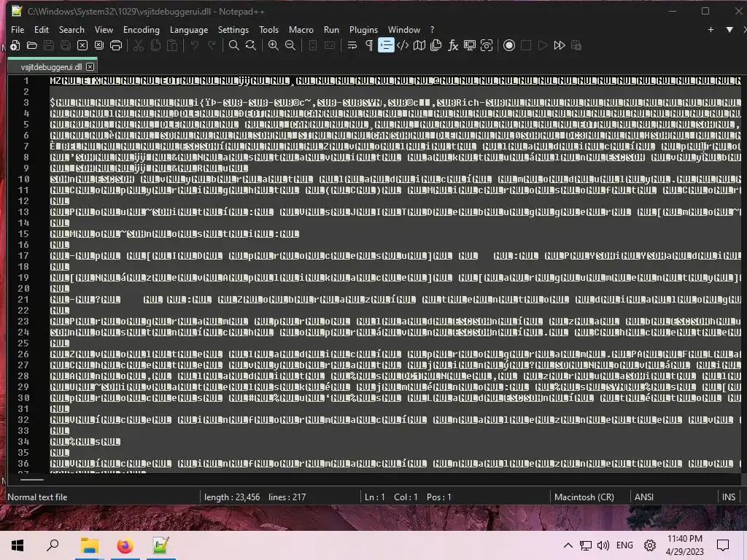The height and width of the screenshot is (560, 747).
Task: Click the User Defined Language code icon
Action: pyautogui.click(x=403, y=45)
